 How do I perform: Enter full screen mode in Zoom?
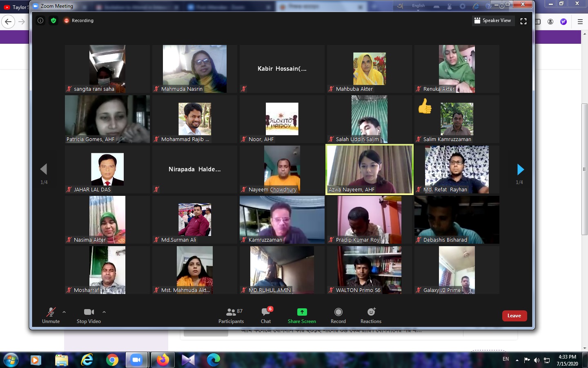pos(523,21)
